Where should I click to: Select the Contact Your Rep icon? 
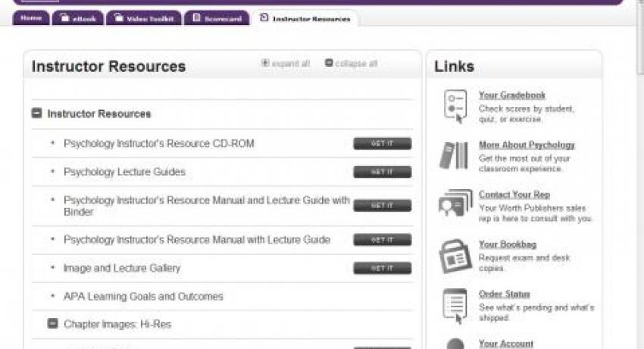(x=455, y=203)
